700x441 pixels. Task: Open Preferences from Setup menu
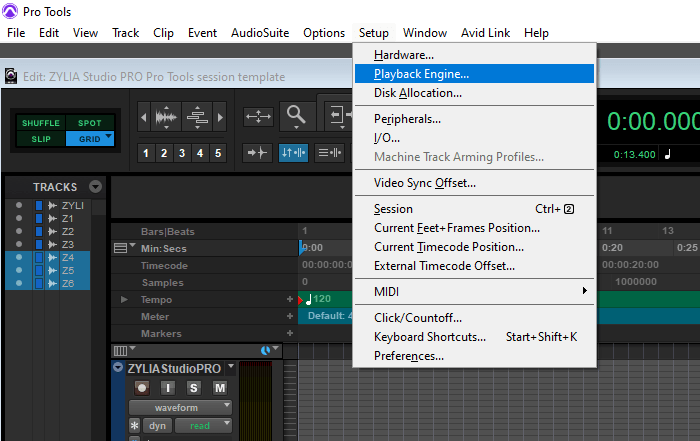(x=474, y=356)
